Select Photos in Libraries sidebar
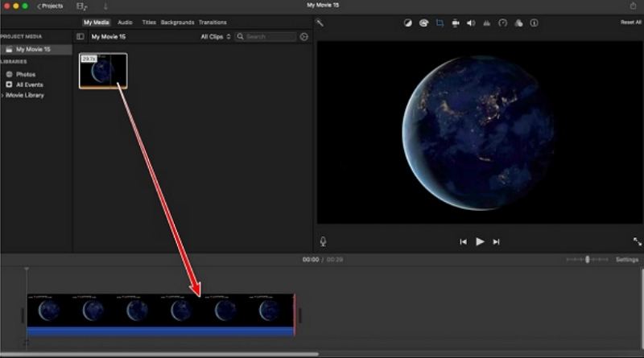The image size is (644, 358). 26,74
